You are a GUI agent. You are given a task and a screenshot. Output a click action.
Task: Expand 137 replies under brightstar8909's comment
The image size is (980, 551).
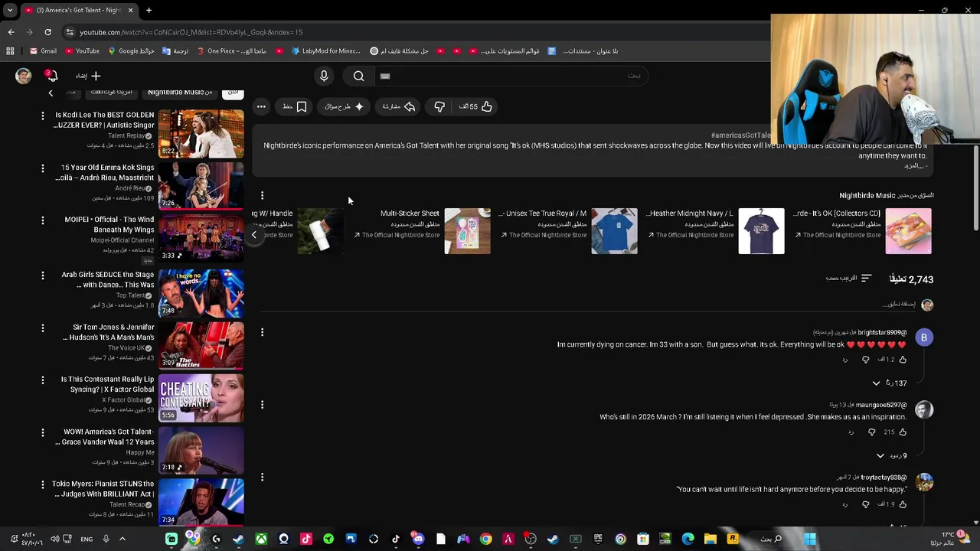[x=890, y=383]
